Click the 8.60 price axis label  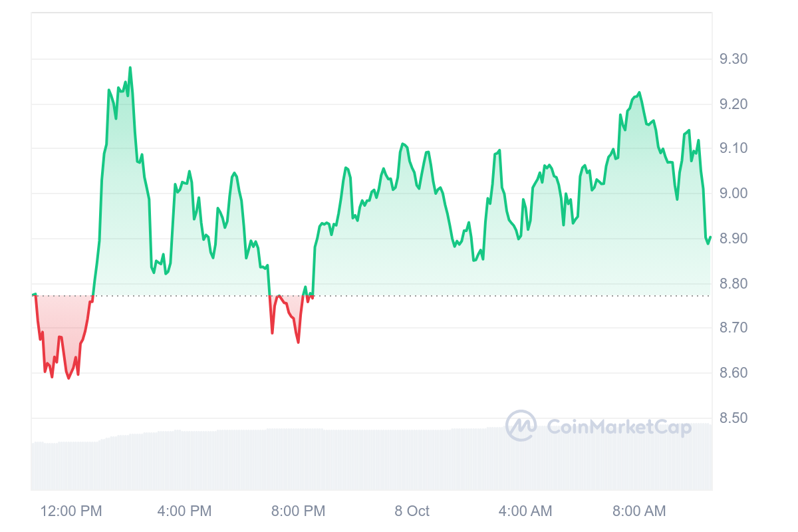click(733, 373)
